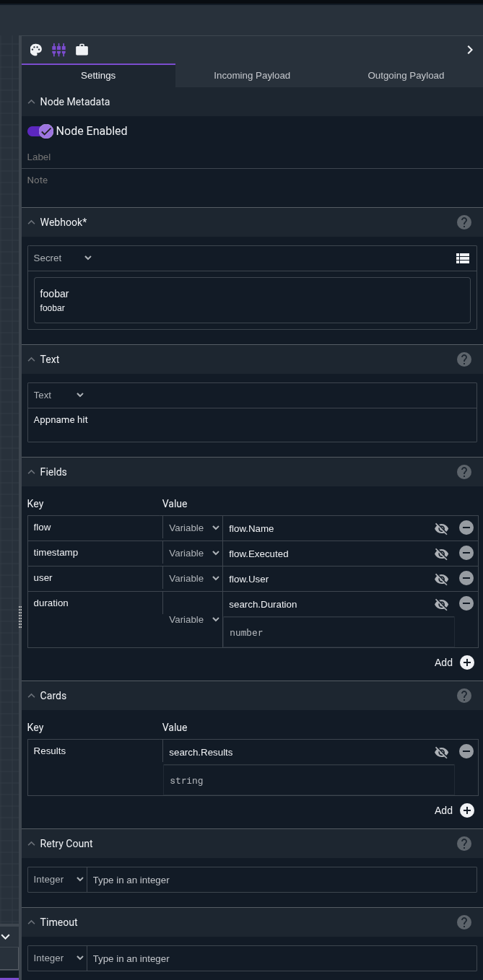Collapse panel with right chevron arrow
This screenshot has width=483, height=980.
(x=470, y=50)
